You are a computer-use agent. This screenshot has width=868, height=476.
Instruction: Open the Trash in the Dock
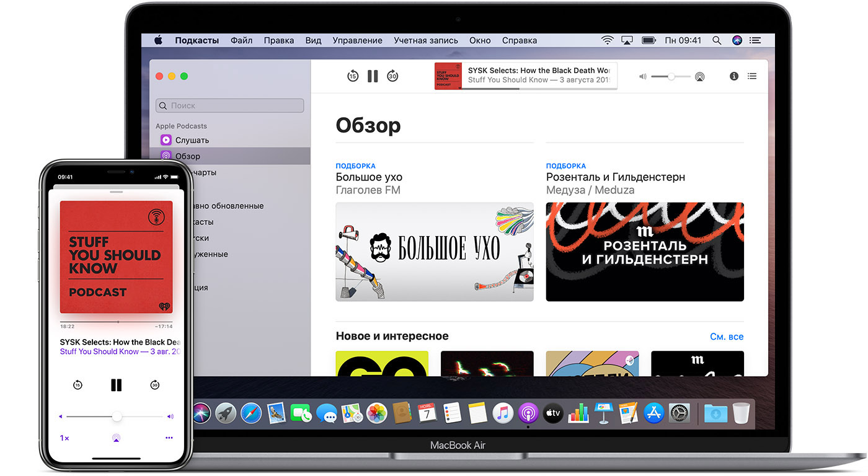(x=741, y=412)
